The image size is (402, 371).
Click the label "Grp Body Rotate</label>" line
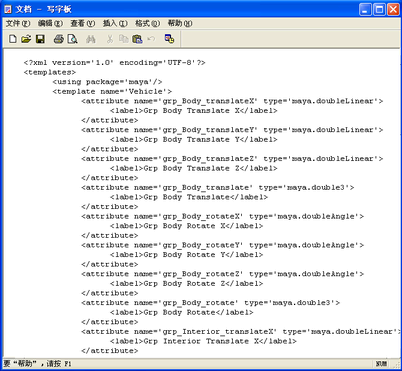[x=182, y=313]
